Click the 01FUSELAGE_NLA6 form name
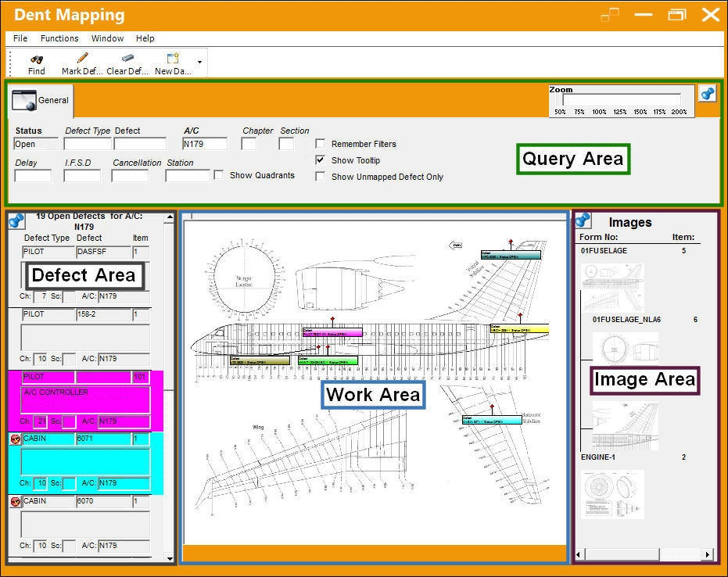728x577 pixels. coord(626,319)
